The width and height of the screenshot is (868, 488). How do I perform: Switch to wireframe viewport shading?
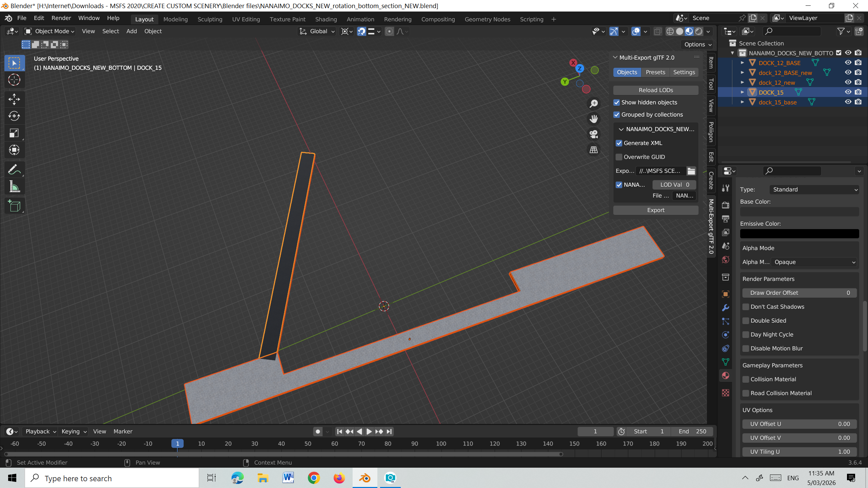(x=670, y=32)
